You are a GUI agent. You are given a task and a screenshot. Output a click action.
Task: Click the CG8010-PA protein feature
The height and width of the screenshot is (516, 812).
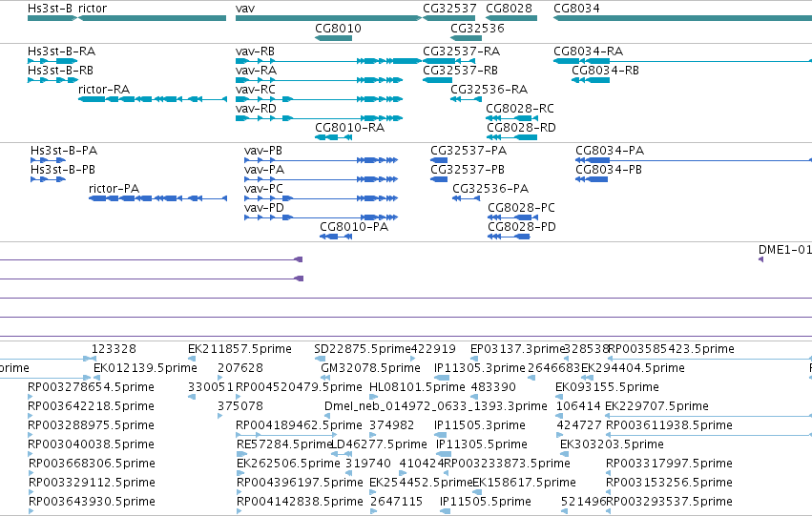pos(336,237)
